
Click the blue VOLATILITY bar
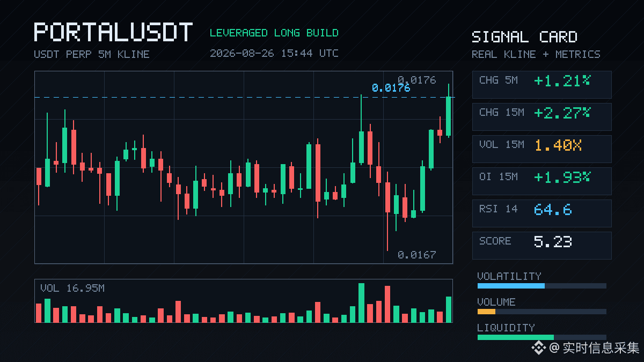[x=511, y=286]
